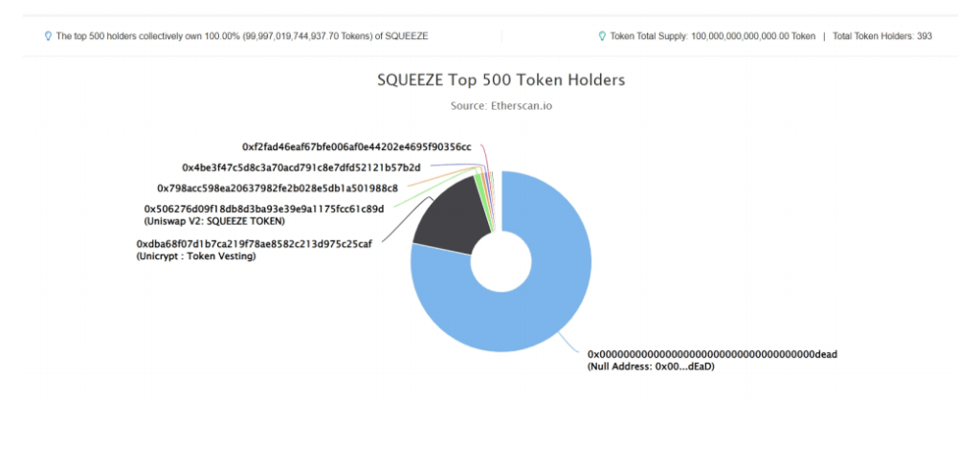The height and width of the screenshot is (466, 980).
Task: Click the Source: Etherscan.io subtitle
Action: [501, 106]
